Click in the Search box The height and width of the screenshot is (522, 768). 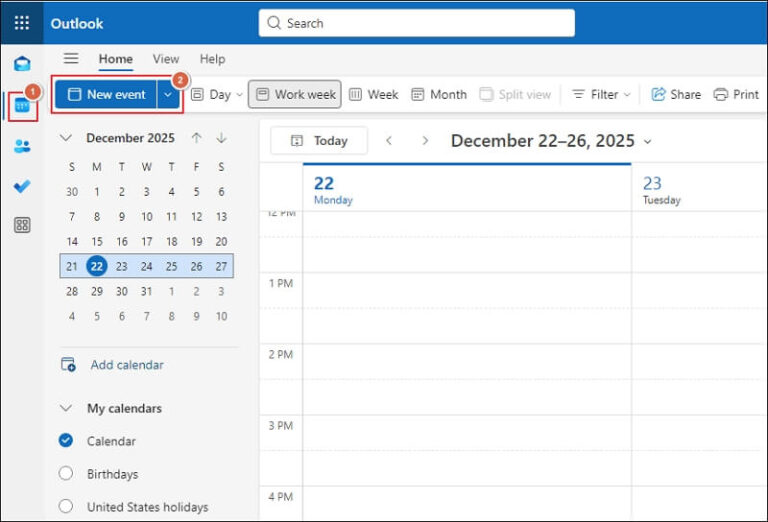416,23
